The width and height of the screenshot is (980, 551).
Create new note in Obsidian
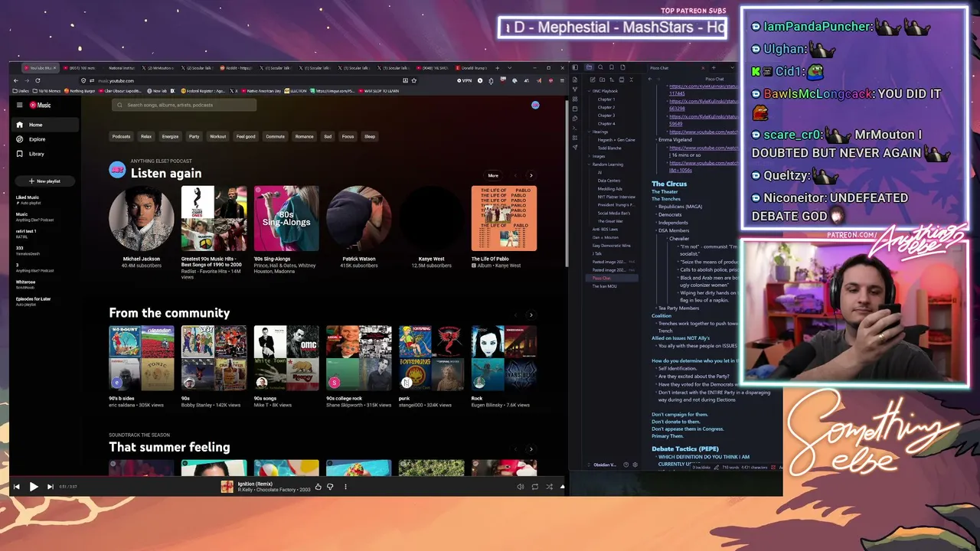tap(593, 80)
